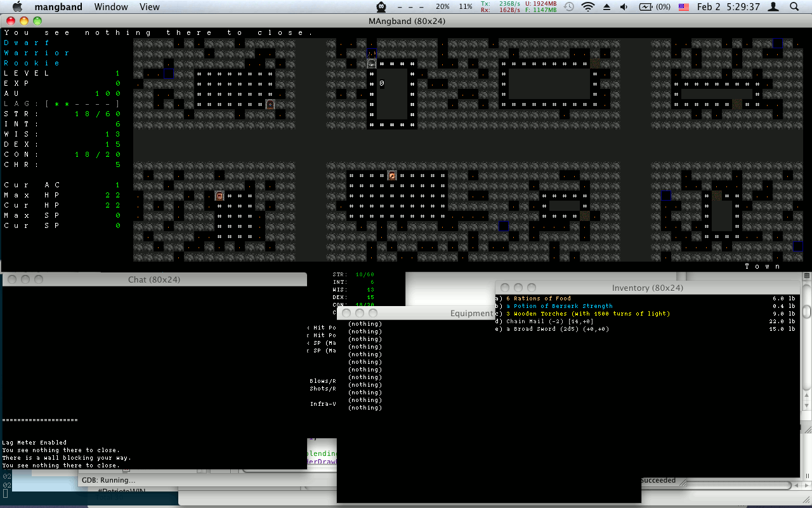
Task: Click the eject icon in menu bar
Action: point(606,7)
